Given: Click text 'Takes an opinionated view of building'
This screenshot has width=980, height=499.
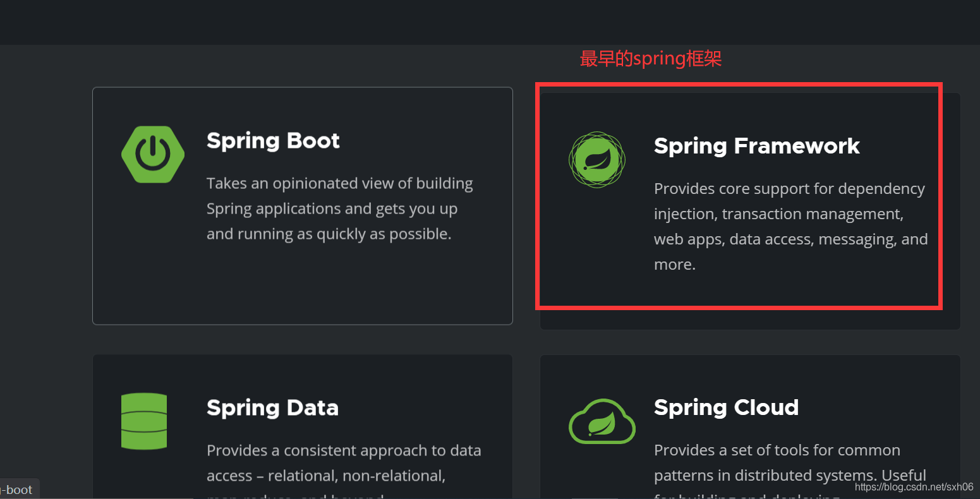Looking at the screenshot, I should 340,184.
